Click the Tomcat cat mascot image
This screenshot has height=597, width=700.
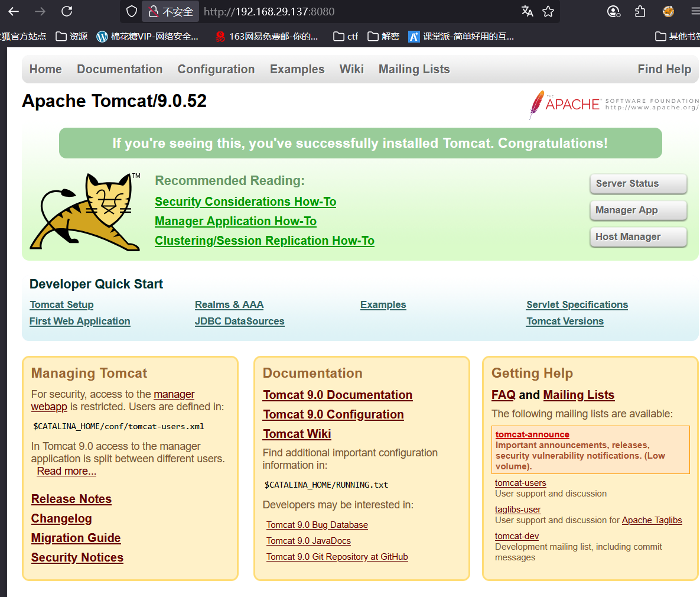[x=85, y=212]
